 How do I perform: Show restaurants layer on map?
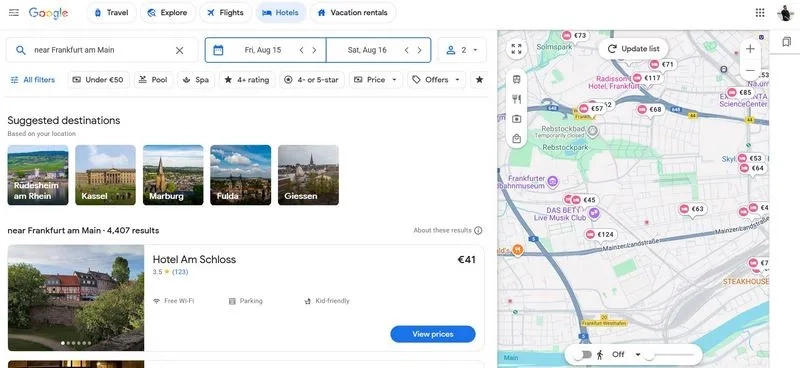click(x=516, y=99)
